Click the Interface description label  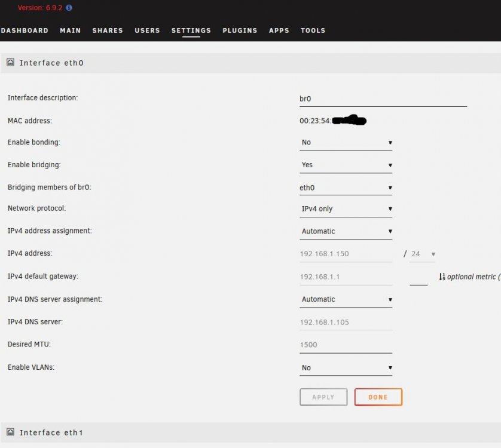tap(43, 98)
